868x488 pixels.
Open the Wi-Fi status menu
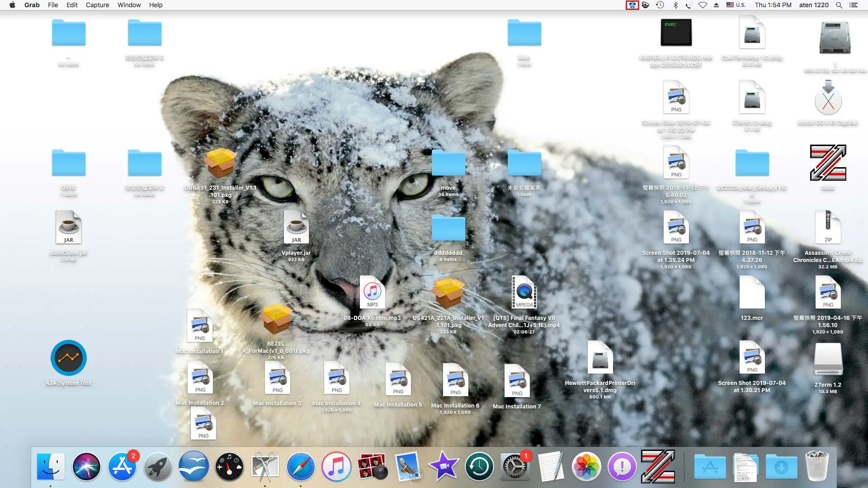(x=703, y=5)
